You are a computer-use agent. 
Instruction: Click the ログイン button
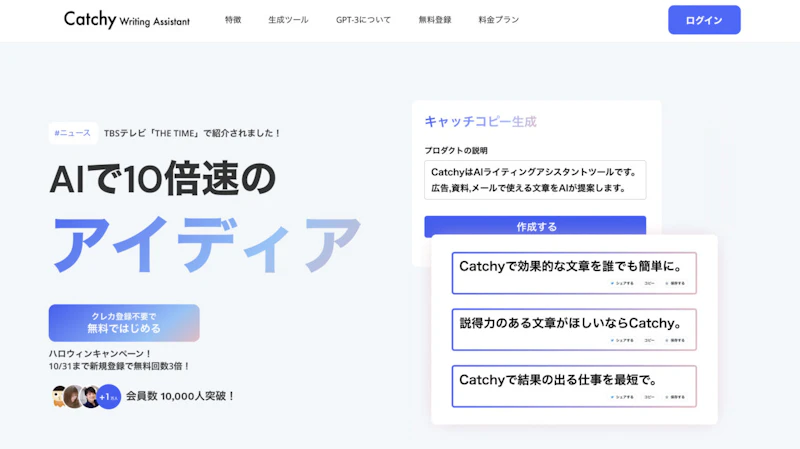704,20
